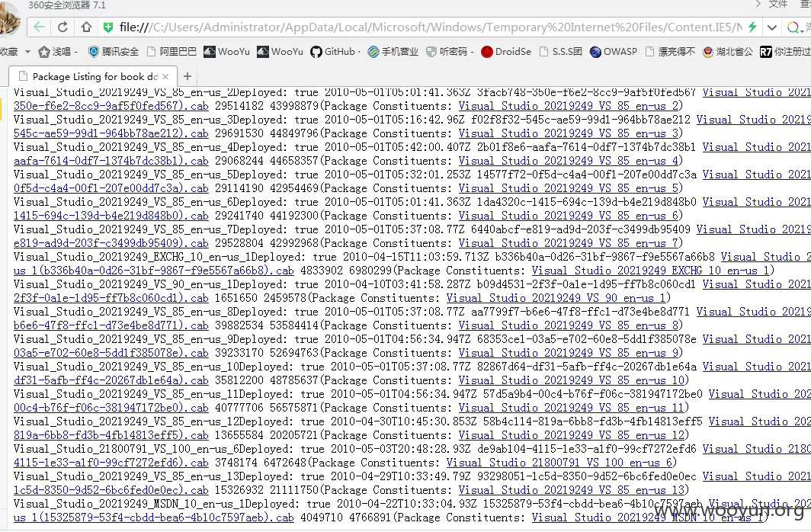
Task: Click the file:// address bar field
Action: [431, 27]
